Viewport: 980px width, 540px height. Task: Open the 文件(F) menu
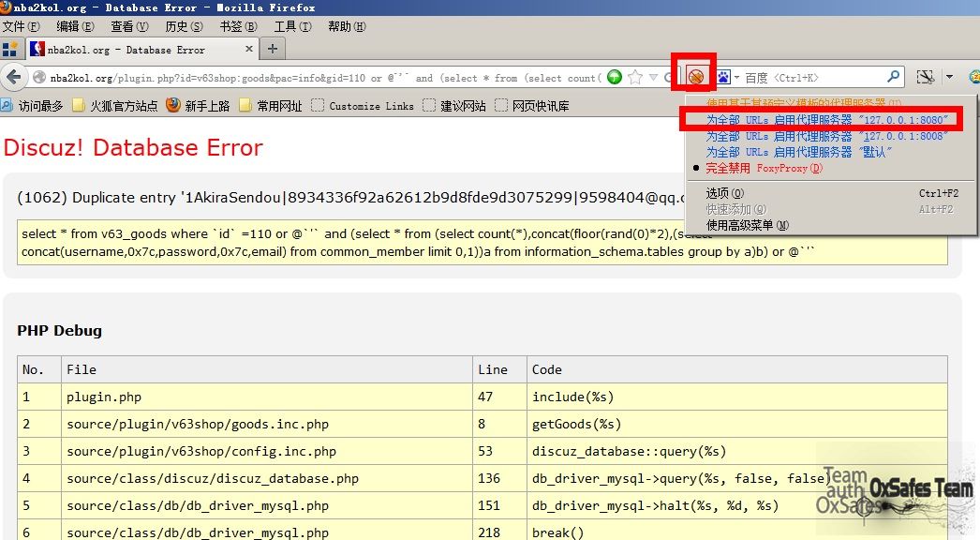pos(22,26)
